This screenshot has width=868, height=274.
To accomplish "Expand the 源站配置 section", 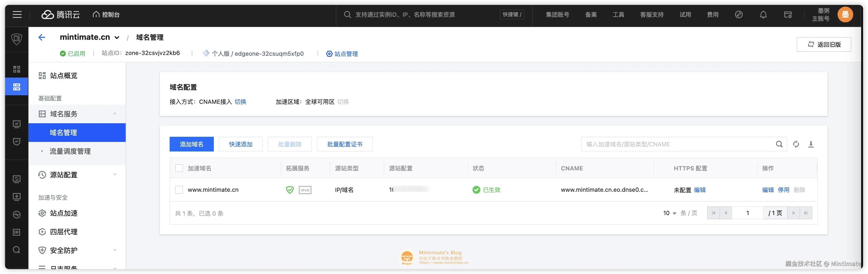I will coord(77,175).
